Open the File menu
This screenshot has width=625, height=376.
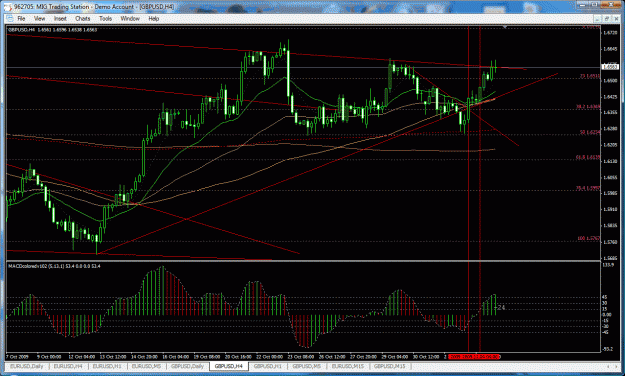click(x=21, y=19)
